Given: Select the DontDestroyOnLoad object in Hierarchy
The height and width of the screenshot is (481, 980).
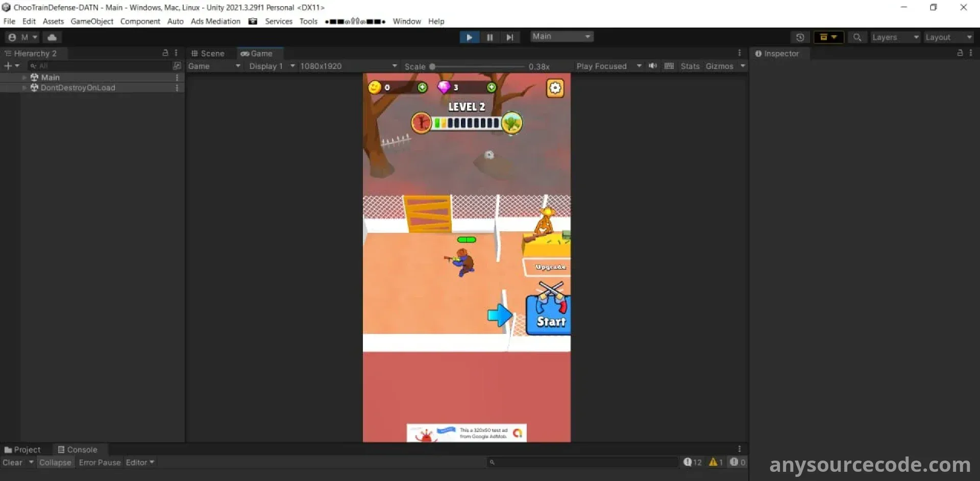Looking at the screenshot, I should (78, 87).
